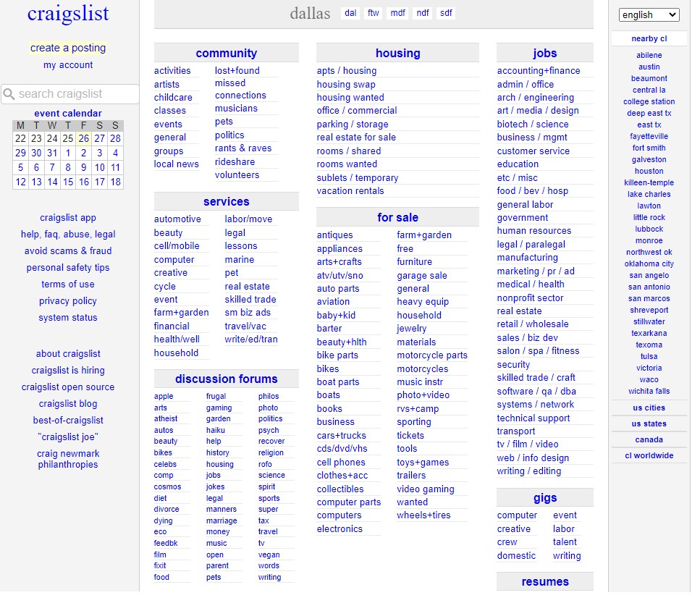Image resolution: width=700 pixels, height=603 pixels.
Task: Open electronics for sale
Action: [x=340, y=529]
